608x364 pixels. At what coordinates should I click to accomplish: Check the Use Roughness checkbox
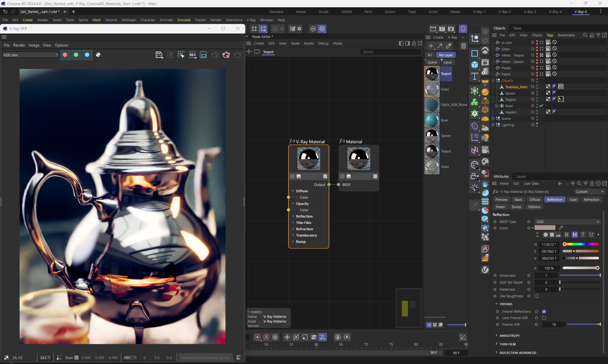point(536,296)
